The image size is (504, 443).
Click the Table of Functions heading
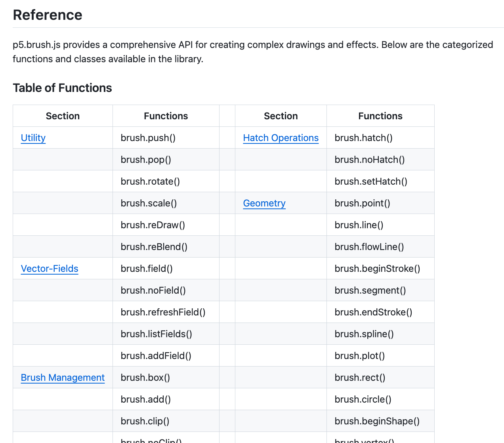[x=62, y=88]
